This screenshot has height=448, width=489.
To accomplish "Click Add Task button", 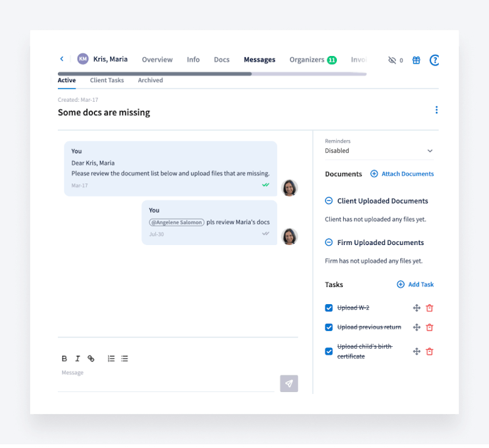I will tap(415, 284).
